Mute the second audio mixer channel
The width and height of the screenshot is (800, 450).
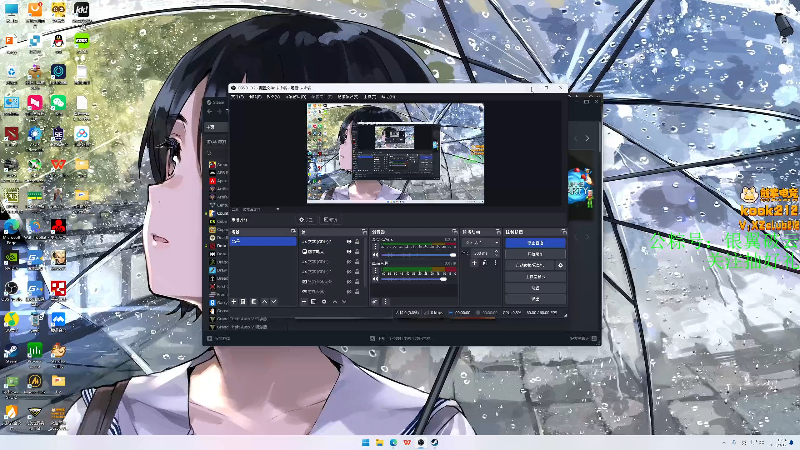(x=376, y=279)
